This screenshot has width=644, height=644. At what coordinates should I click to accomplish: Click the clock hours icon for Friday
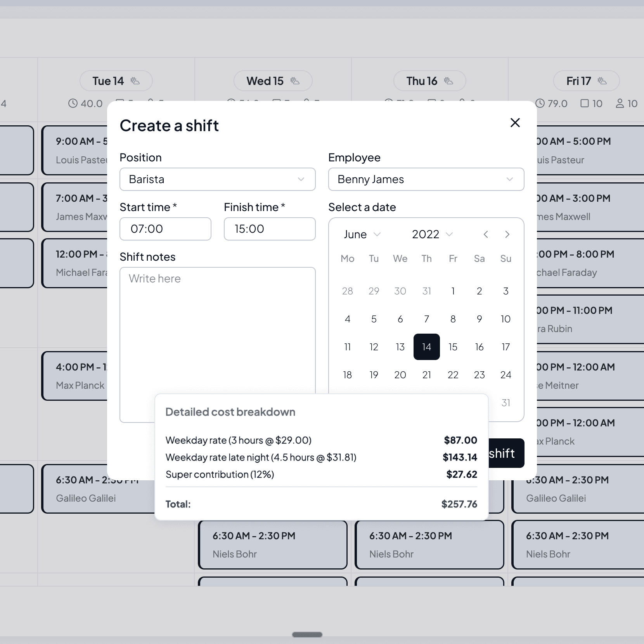(x=540, y=103)
